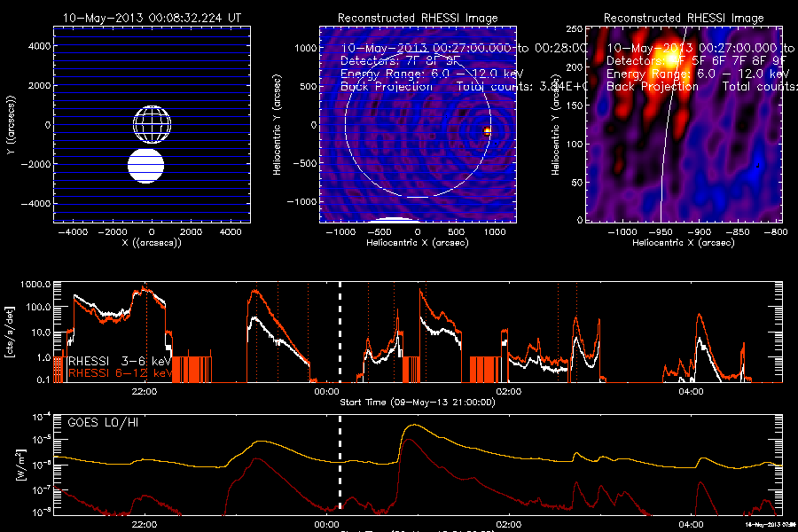Click the gridded solar globe in the left panel
The image size is (798, 532).
click(x=152, y=125)
